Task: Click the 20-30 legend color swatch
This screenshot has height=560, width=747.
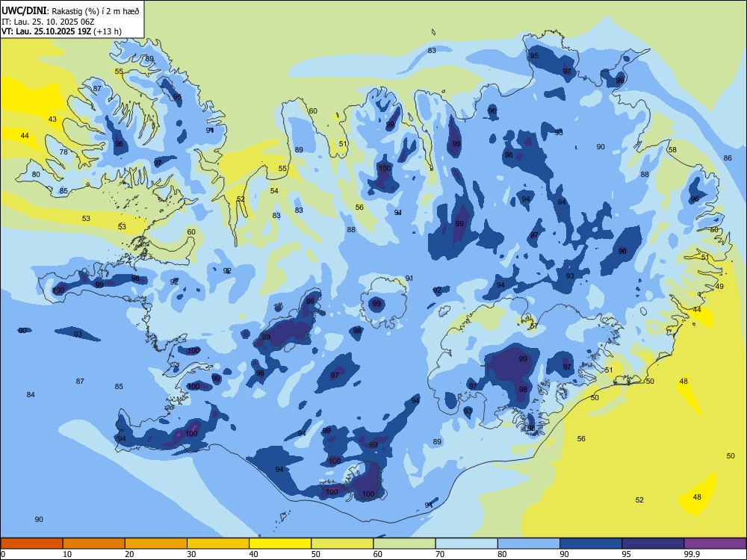Action: pyautogui.click(x=156, y=544)
